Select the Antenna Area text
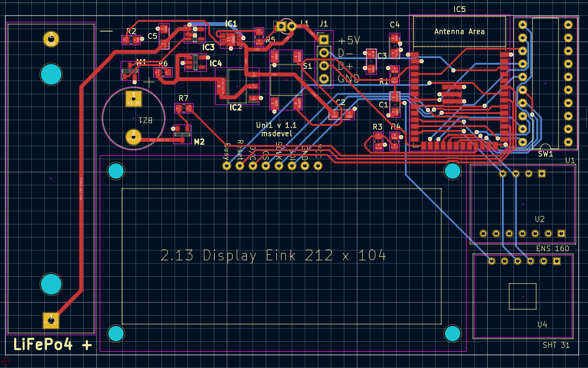Image resolution: width=588 pixels, height=368 pixels. [459, 32]
